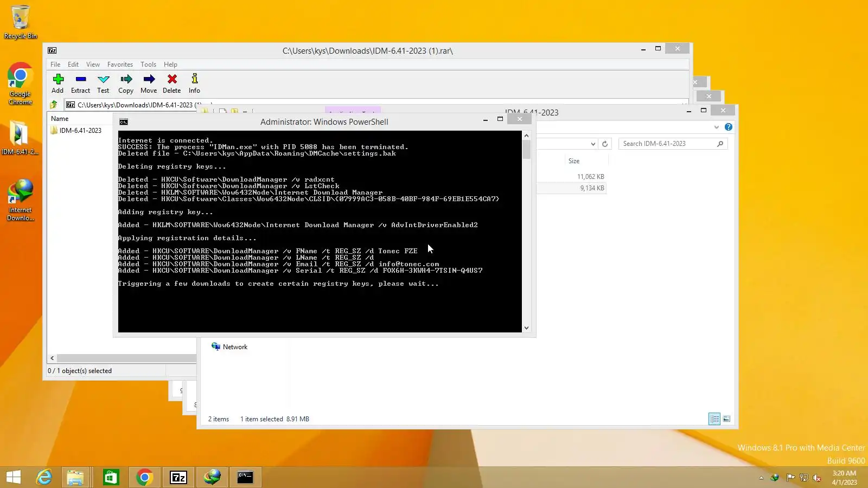Select the Internet Download Manager desktop shortcut

[x=21, y=200]
